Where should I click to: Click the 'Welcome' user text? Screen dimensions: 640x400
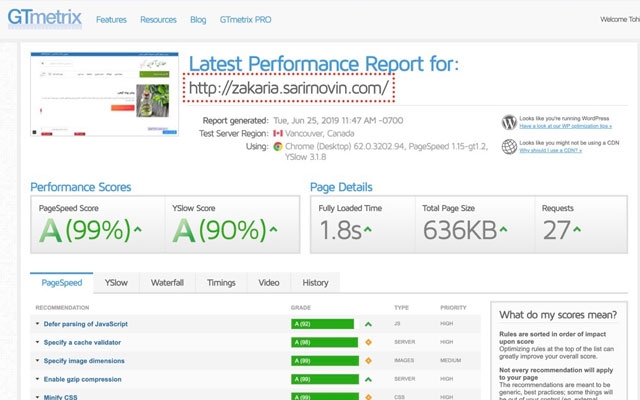620,19
